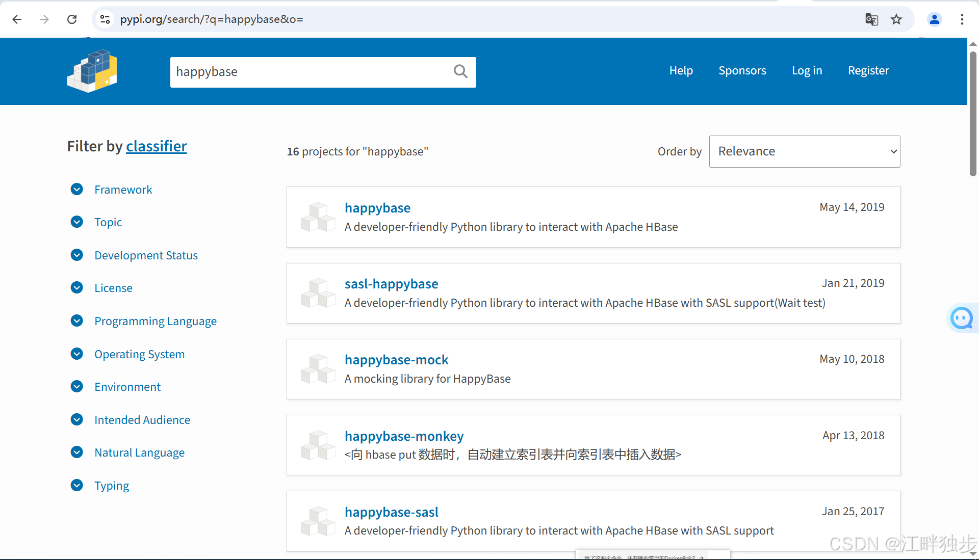Open browser three-dot menu
This screenshot has width=979, height=560.
(x=962, y=19)
